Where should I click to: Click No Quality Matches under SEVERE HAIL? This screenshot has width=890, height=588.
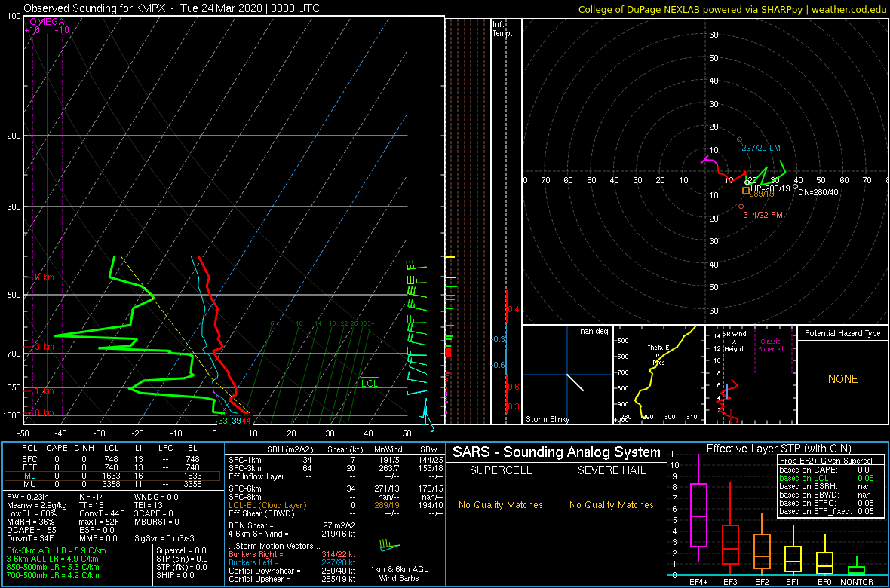611,504
